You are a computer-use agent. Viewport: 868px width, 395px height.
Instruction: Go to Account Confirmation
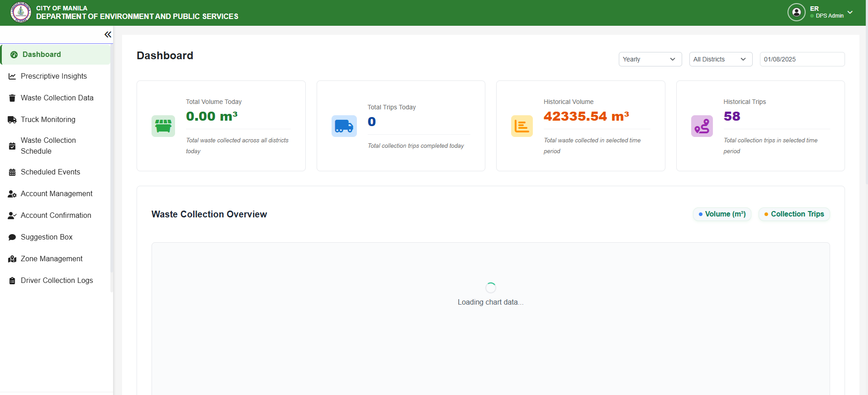[x=56, y=216]
